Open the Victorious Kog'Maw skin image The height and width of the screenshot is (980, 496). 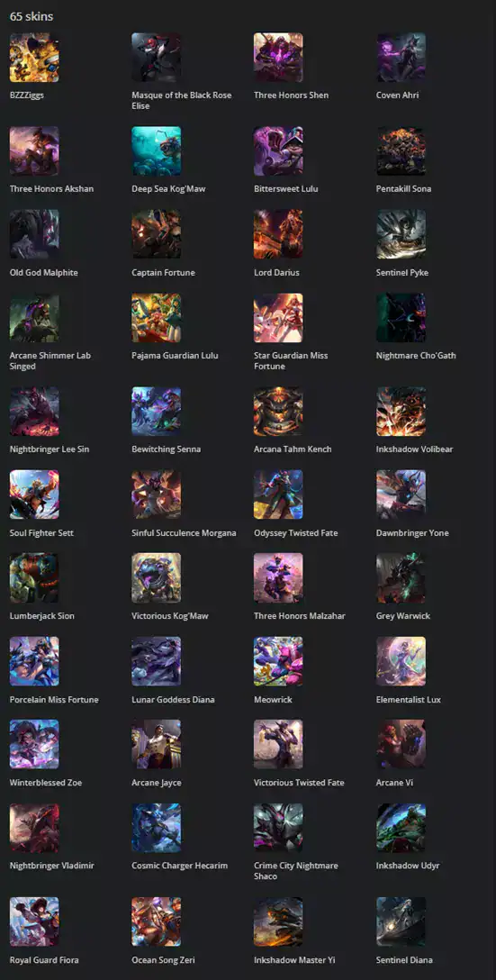[156, 578]
